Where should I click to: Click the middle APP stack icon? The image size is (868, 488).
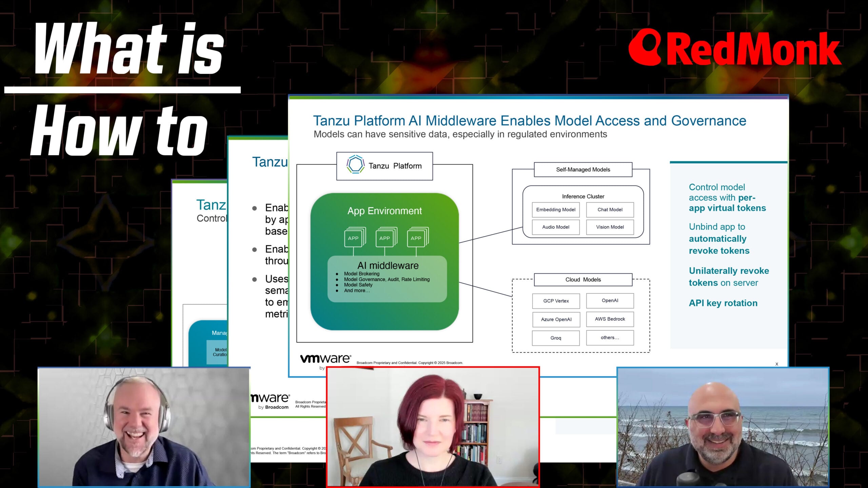[x=386, y=237]
